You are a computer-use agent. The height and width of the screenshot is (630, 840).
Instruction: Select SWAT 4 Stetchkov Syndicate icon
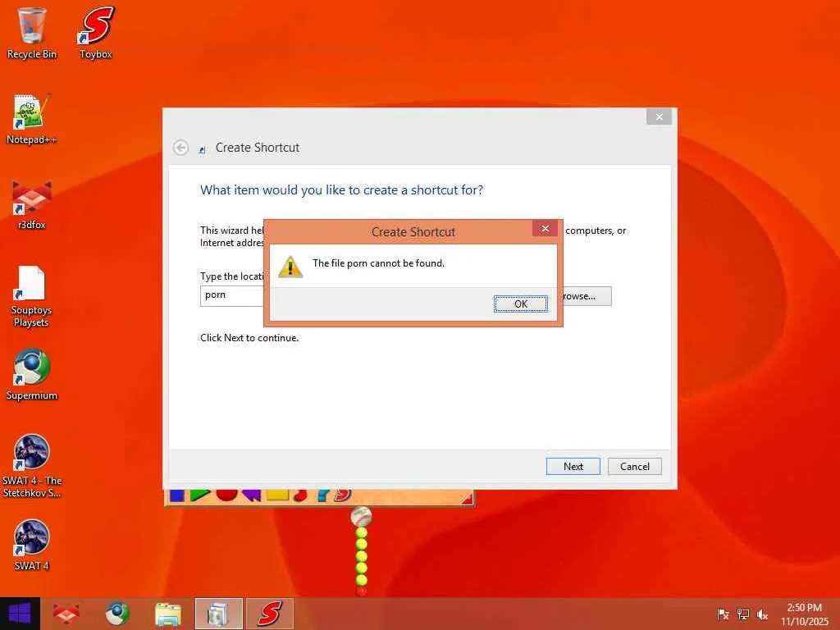32,466
